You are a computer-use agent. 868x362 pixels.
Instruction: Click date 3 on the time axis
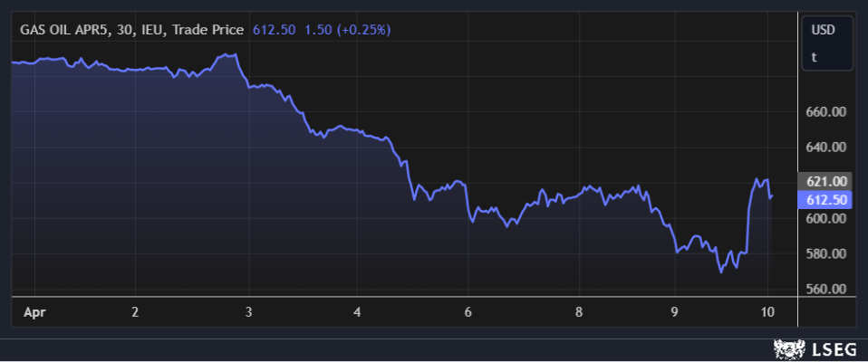tap(248, 312)
